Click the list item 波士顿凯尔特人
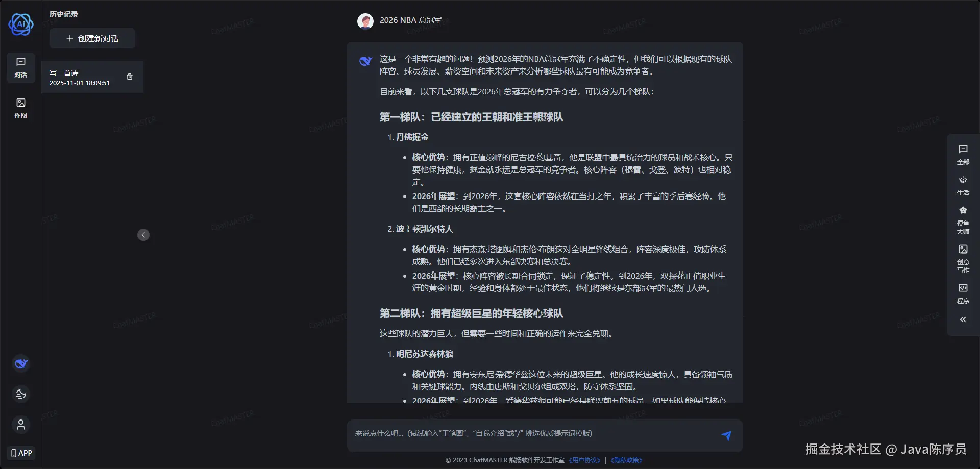 tap(425, 229)
